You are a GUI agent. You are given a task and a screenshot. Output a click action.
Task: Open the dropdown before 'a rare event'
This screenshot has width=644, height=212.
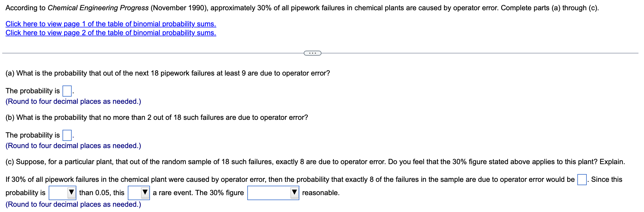(139, 192)
